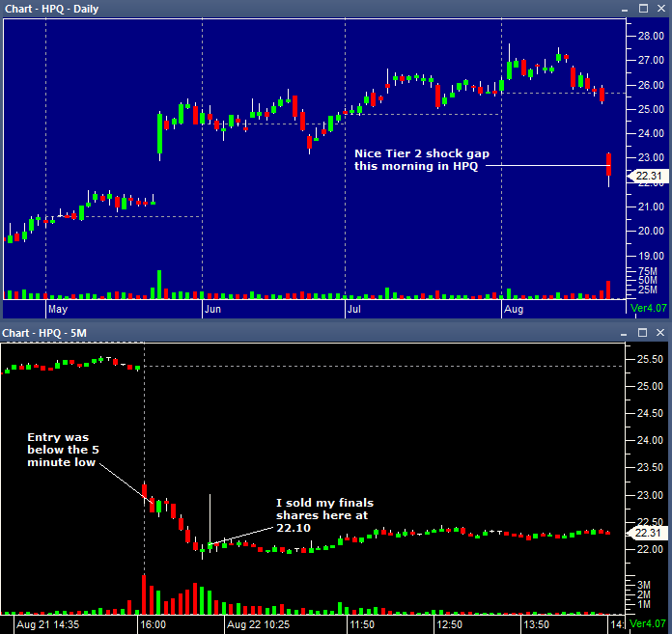Viewport: 672px width, 634px height.
Task: Click the 22.00 price level on 5M axis
Action: pyautogui.click(x=650, y=549)
